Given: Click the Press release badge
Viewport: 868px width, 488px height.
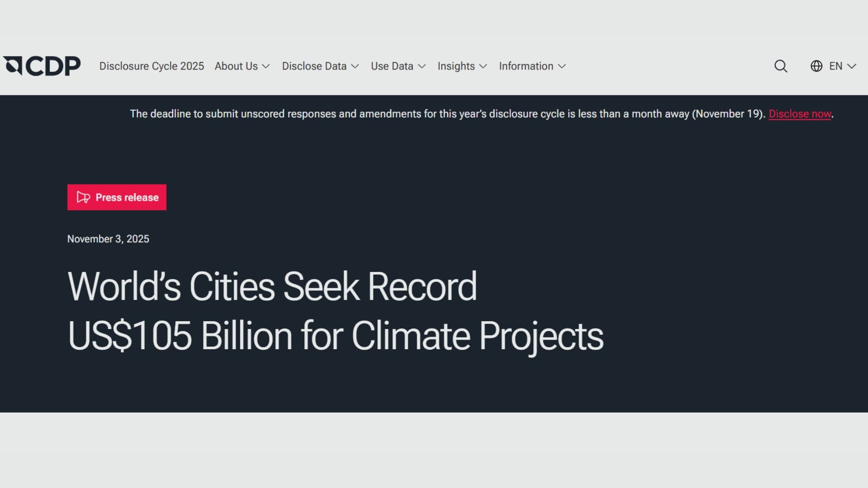Looking at the screenshot, I should click(x=117, y=197).
